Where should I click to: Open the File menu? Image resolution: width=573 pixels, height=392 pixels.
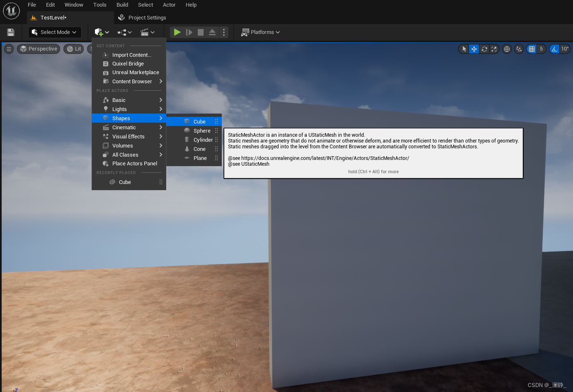tap(32, 5)
